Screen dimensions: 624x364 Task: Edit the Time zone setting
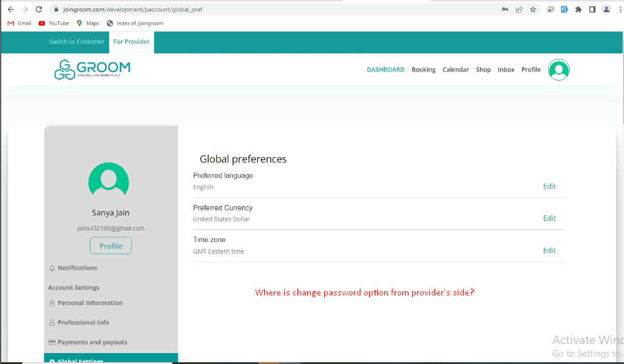tap(549, 251)
